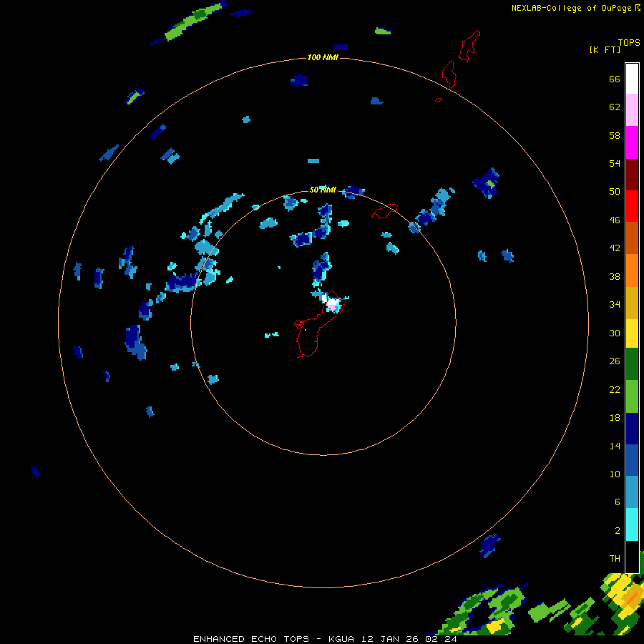The height and width of the screenshot is (644, 644).
Task: Pick the cyan 2 kft legend swatch
Action: click(x=632, y=525)
